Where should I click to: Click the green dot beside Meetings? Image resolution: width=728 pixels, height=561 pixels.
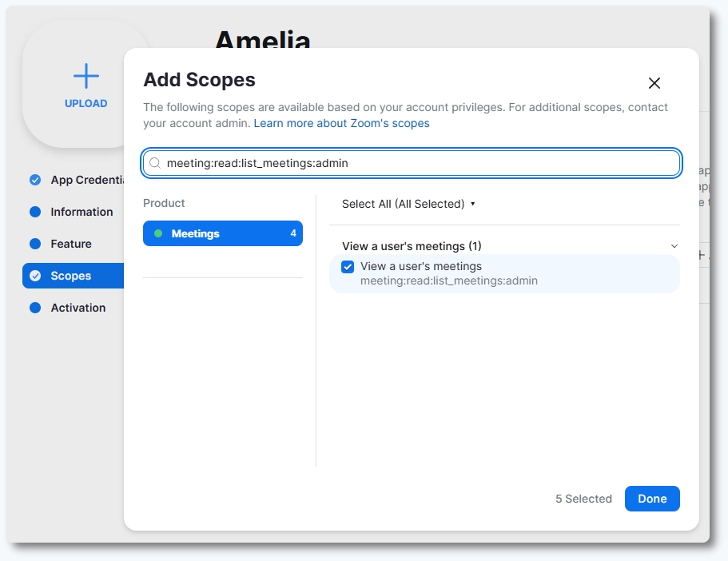(x=158, y=233)
